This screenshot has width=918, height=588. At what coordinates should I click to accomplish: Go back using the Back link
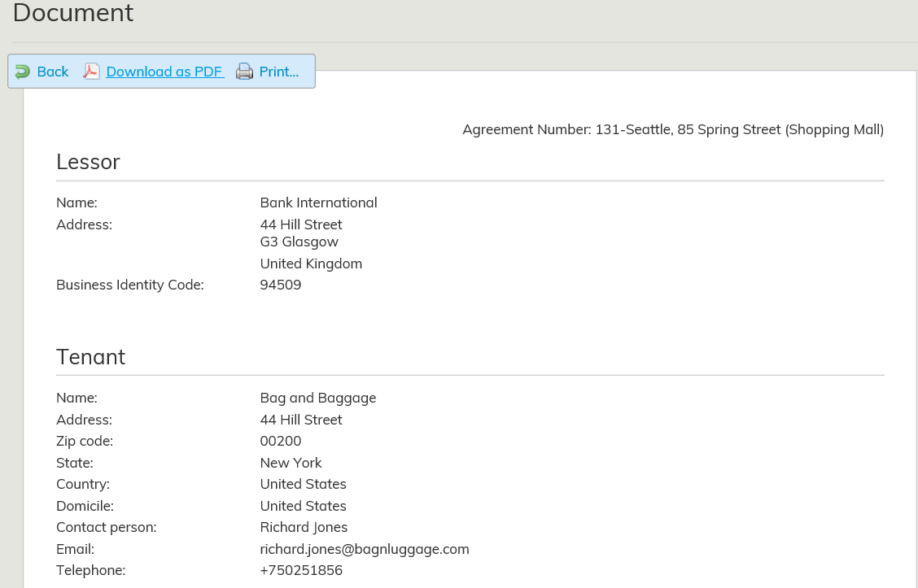click(53, 72)
